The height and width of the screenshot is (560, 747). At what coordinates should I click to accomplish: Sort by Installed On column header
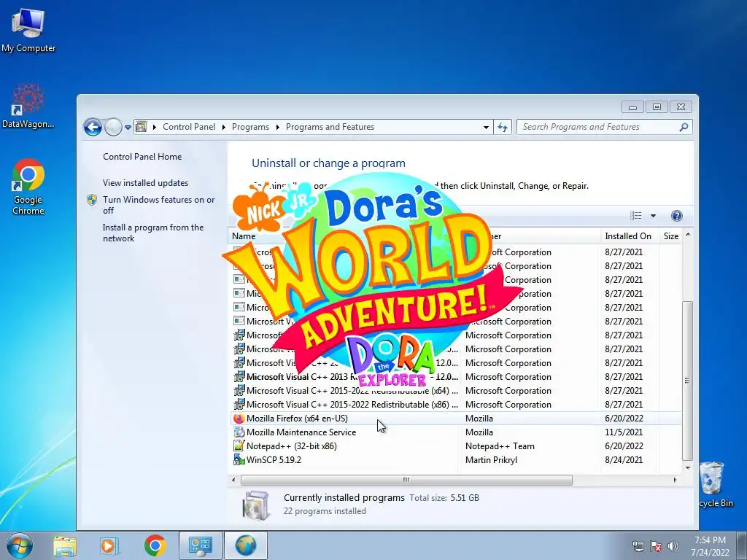[x=628, y=236]
